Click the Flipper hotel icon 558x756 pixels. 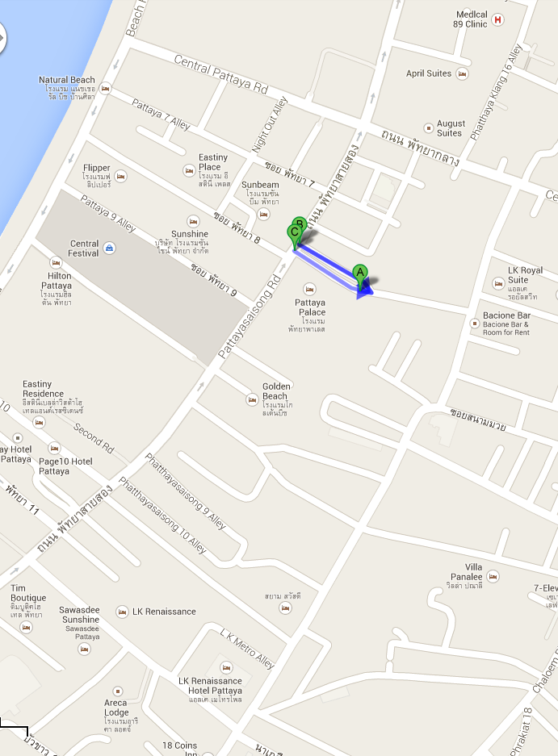[x=120, y=176]
